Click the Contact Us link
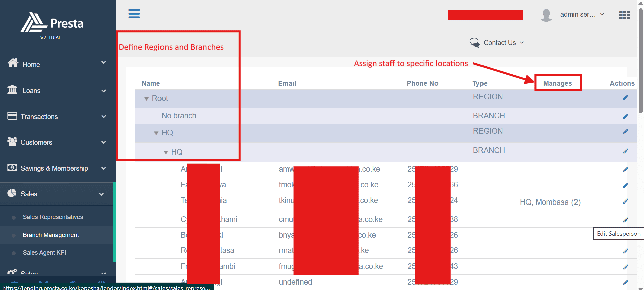Image resolution: width=644 pixels, height=290 pixels. [500, 43]
